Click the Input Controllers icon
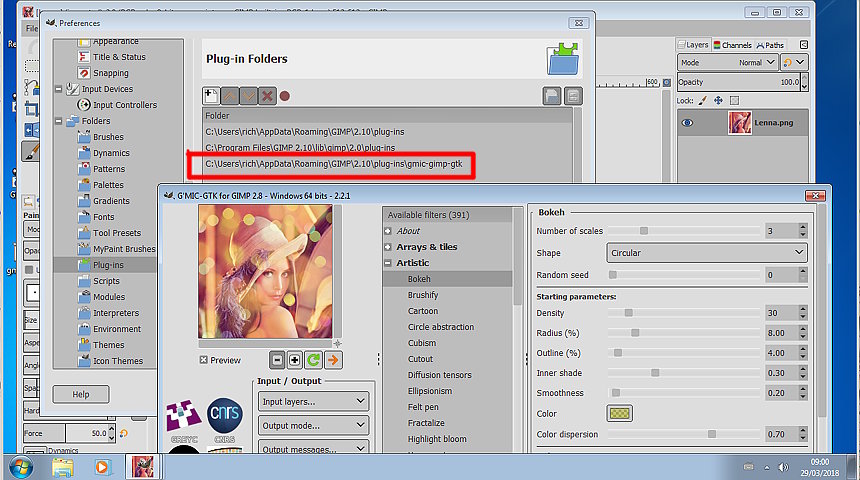The height and width of the screenshot is (480, 860). [84, 104]
